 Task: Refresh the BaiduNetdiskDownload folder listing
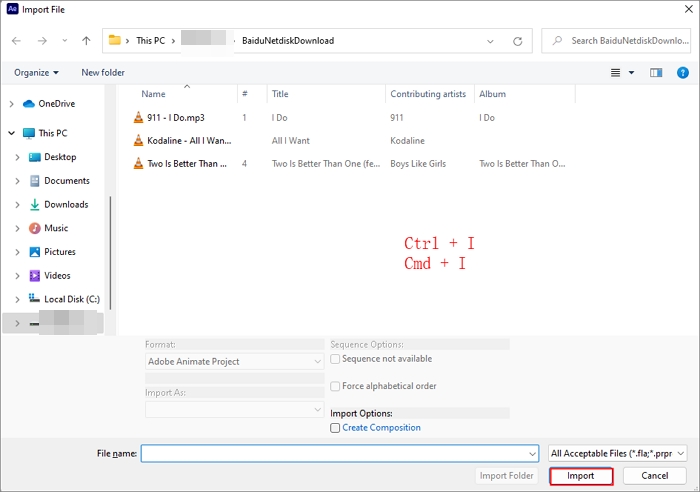pyautogui.click(x=517, y=41)
